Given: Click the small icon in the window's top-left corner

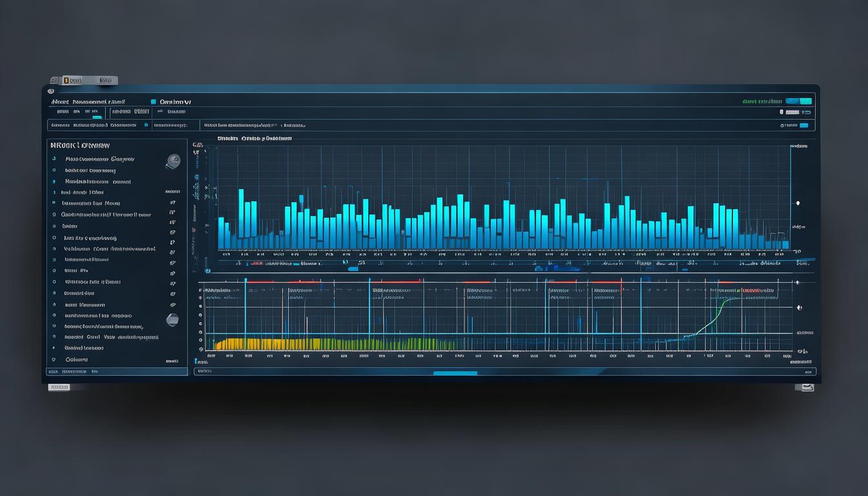Looking at the screenshot, I should (x=51, y=92).
